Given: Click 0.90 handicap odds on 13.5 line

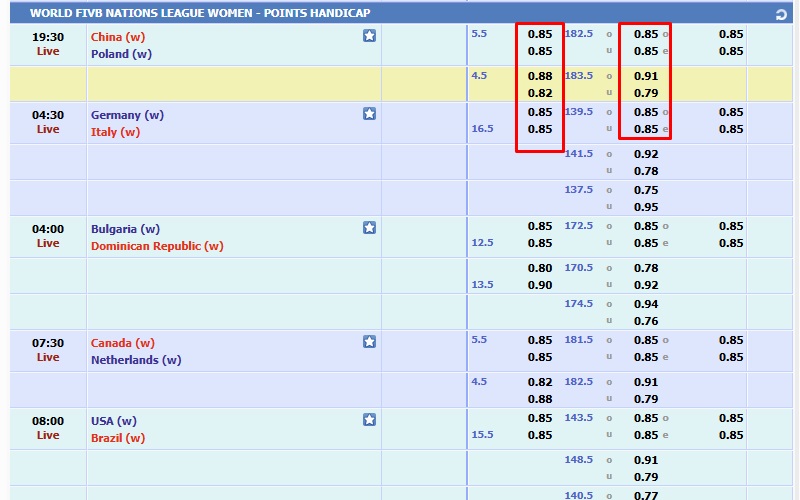Looking at the screenshot, I should tap(540, 285).
